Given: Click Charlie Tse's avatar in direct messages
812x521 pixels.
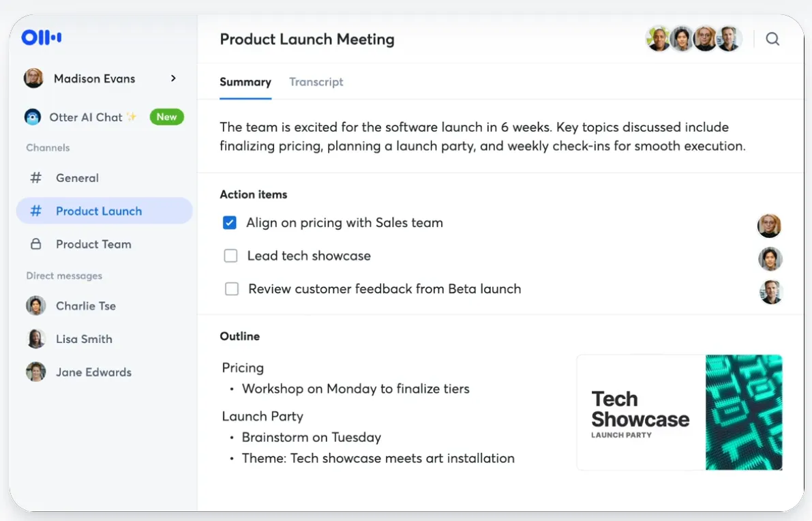Looking at the screenshot, I should [x=35, y=306].
